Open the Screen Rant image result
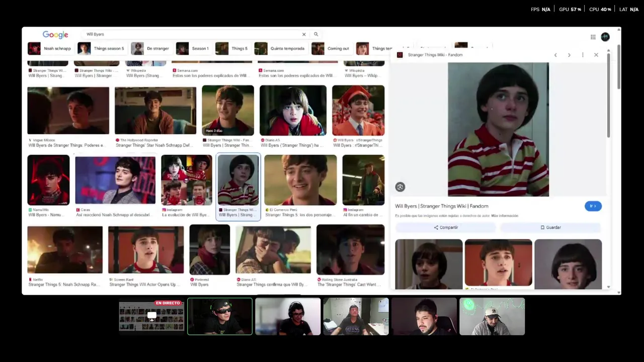 (146, 250)
